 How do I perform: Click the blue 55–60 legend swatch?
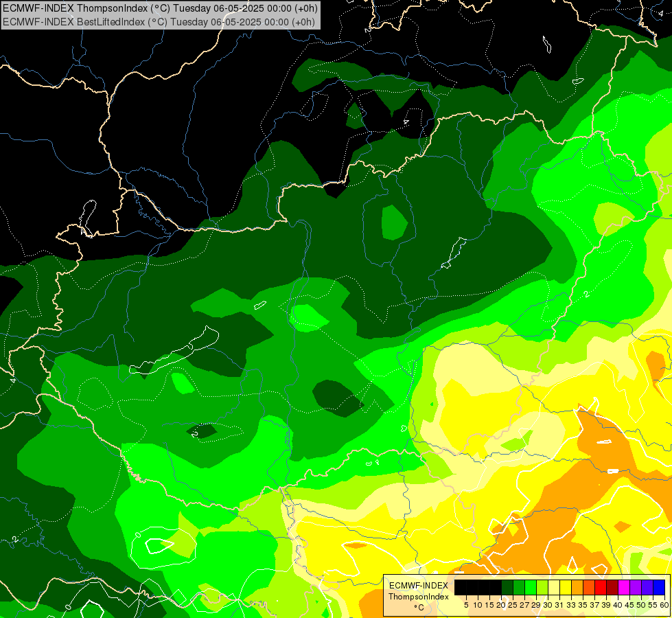659,587
